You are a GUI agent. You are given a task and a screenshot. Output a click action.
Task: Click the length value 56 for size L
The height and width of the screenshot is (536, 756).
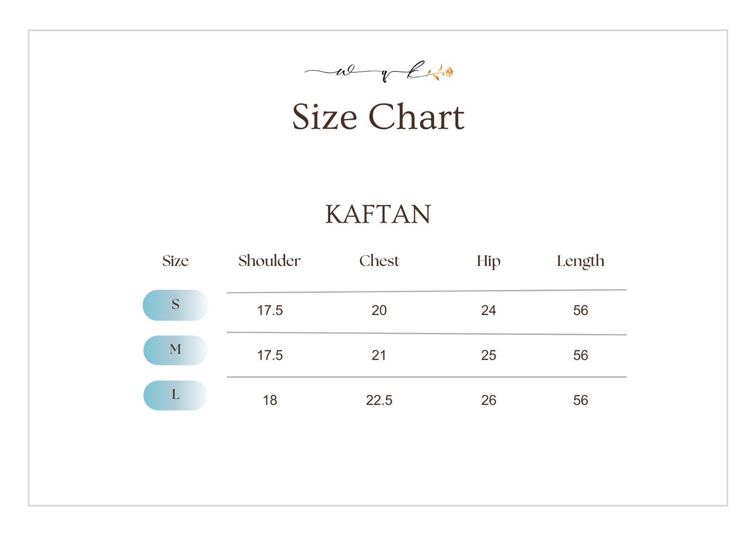pyautogui.click(x=580, y=400)
